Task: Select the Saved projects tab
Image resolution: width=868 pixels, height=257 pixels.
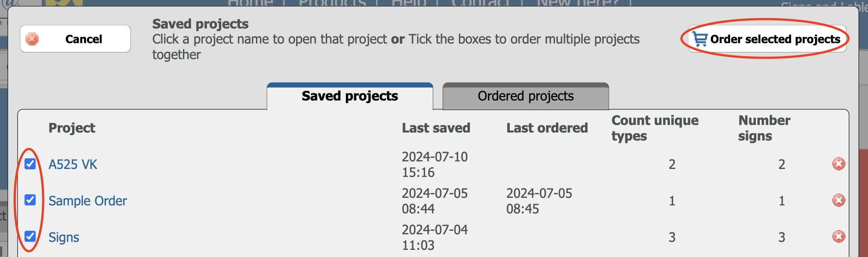Action: click(x=350, y=96)
